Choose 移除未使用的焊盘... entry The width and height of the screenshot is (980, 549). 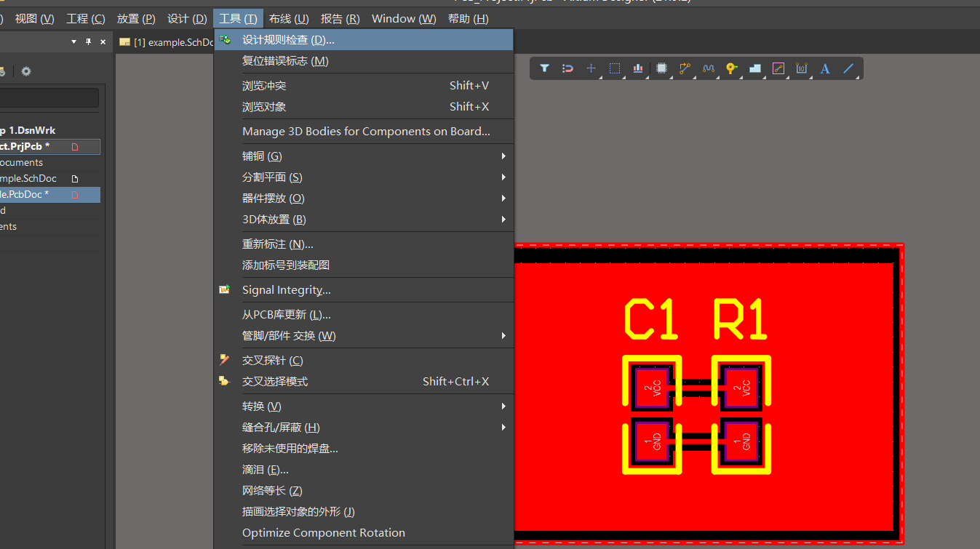tap(364, 449)
